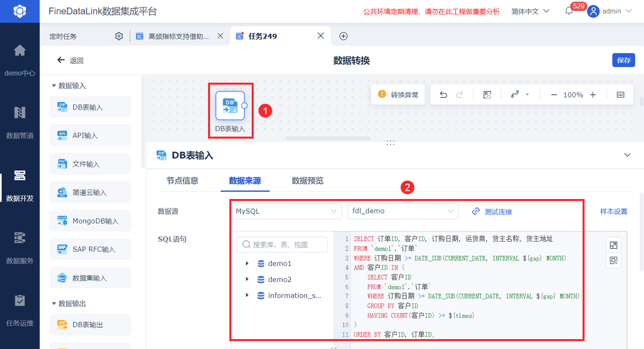
Task: Click the 搜索库、表、视图 search field
Action: 282,245
